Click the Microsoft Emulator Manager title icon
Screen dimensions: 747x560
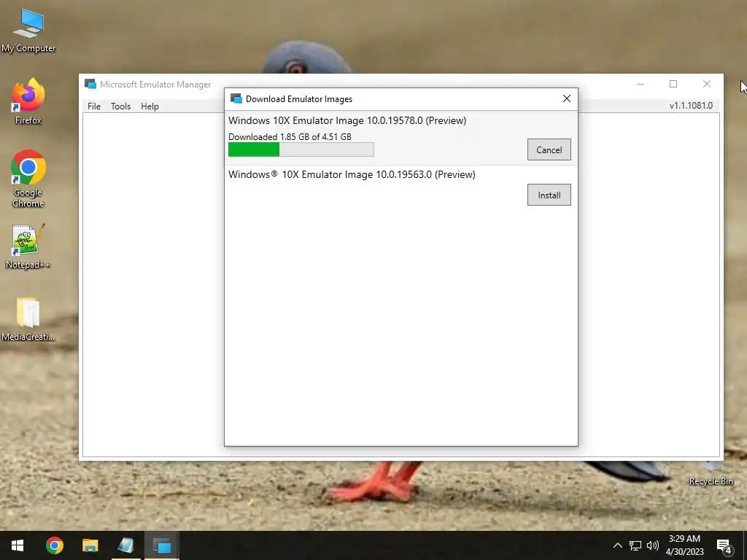(x=90, y=85)
